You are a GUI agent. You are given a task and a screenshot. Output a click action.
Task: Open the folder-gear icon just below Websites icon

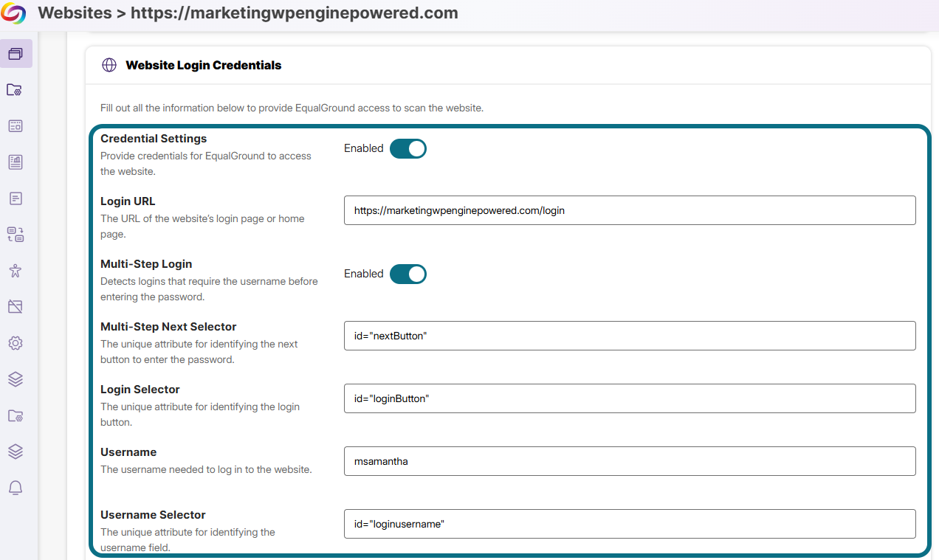[x=16, y=90]
